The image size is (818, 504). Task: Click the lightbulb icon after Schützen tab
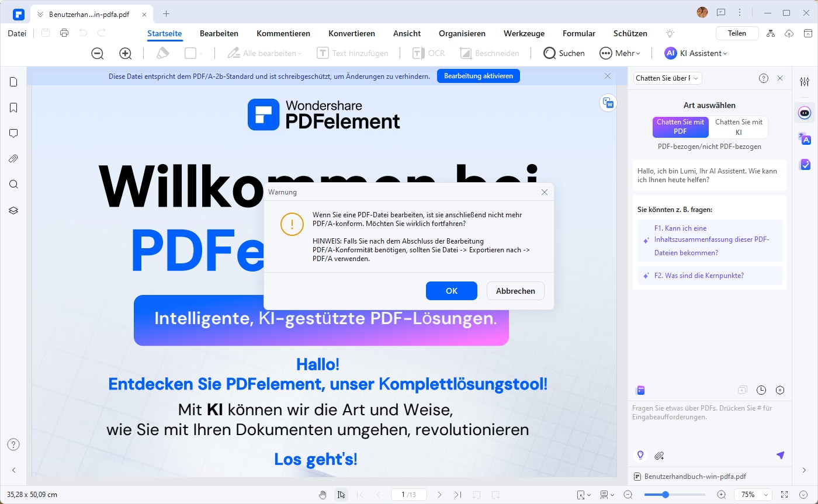click(670, 33)
